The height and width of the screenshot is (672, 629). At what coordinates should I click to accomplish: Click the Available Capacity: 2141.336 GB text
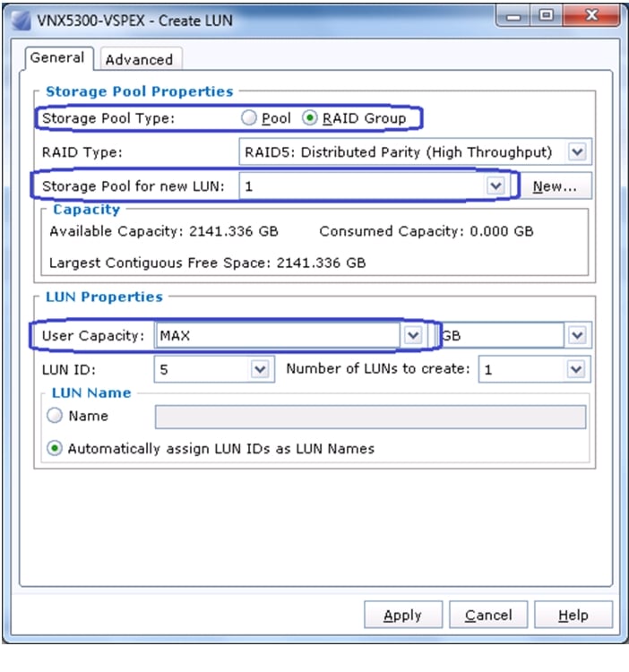pyautogui.click(x=164, y=231)
